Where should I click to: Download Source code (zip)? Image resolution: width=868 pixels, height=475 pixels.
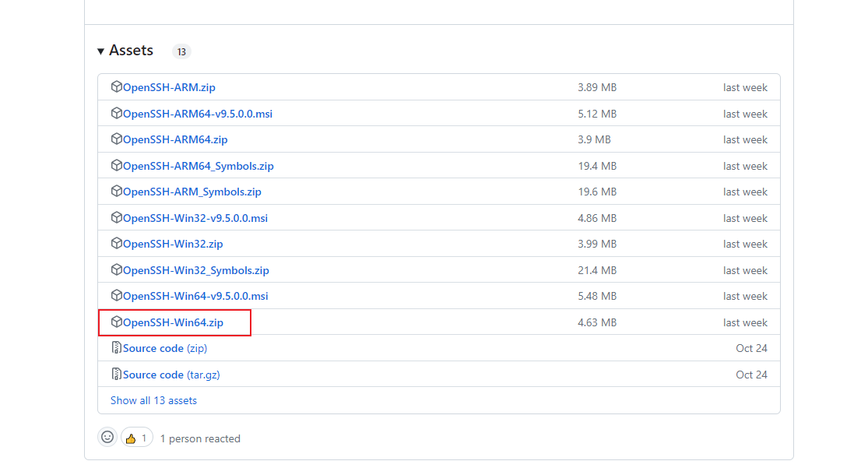click(165, 349)
